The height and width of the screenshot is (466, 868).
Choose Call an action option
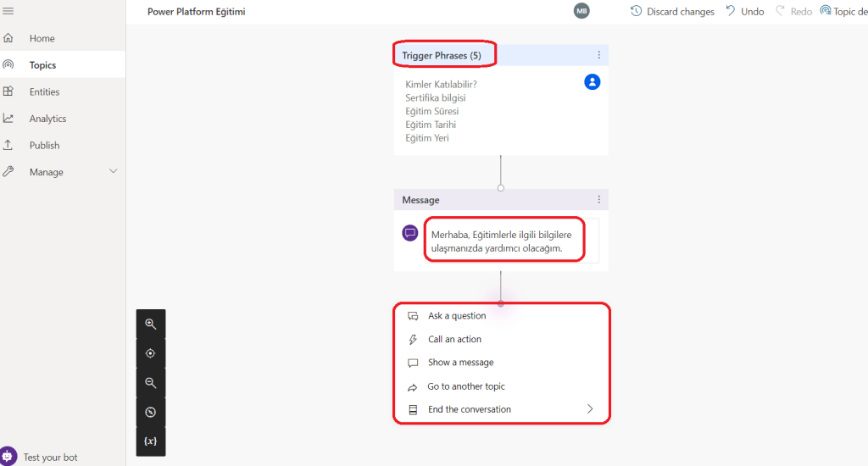tap(454, 339)
